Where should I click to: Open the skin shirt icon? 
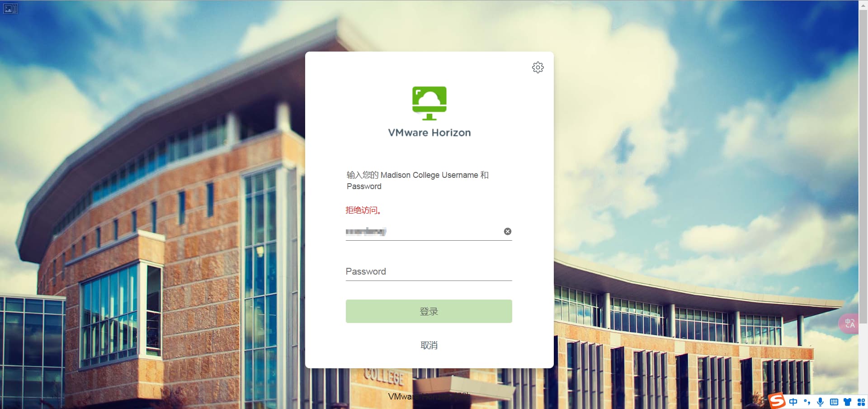(x=848, y=402)
